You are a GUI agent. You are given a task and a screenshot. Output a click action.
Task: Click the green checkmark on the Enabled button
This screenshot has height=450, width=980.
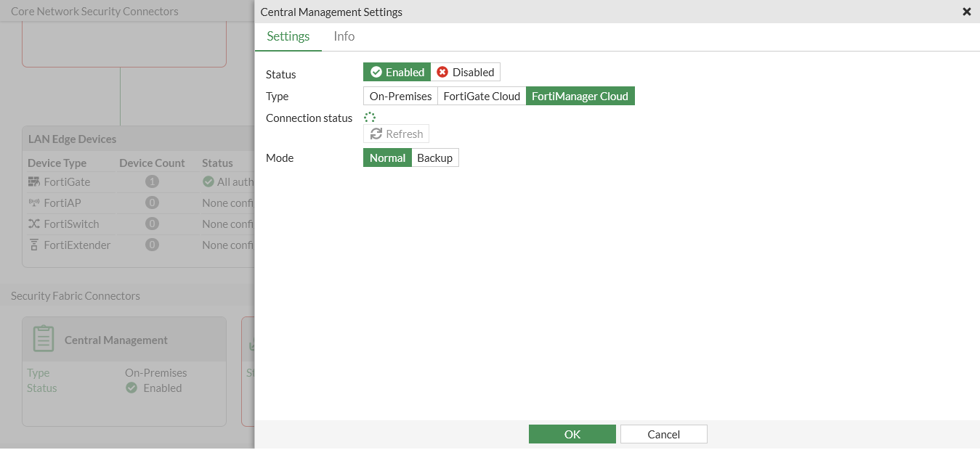[x=376, y=71]
